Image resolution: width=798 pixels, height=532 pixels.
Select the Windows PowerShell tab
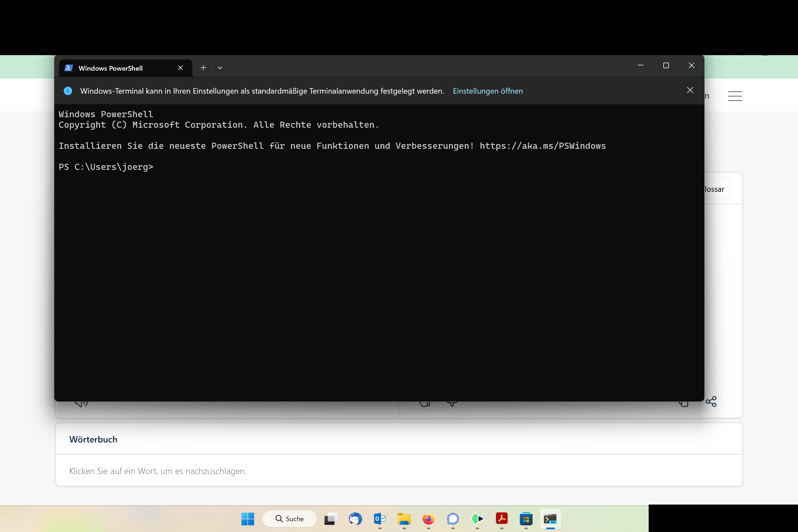[x=126, y=68]
